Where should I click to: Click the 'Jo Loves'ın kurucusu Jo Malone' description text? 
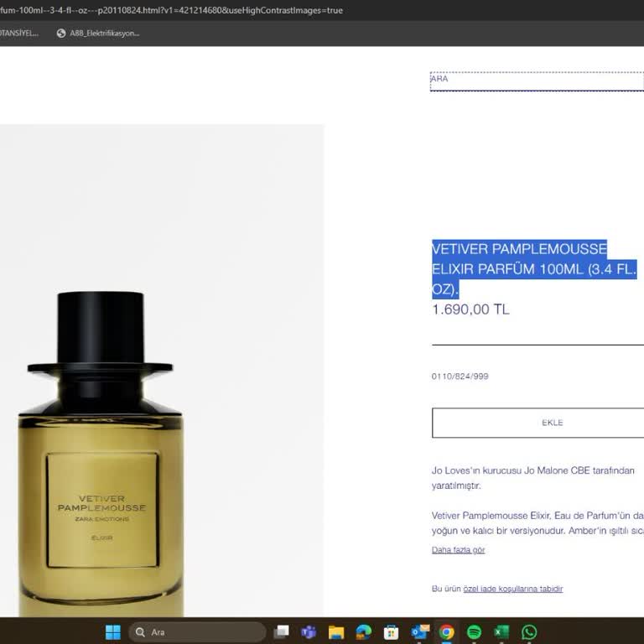[x=533, y=478]
